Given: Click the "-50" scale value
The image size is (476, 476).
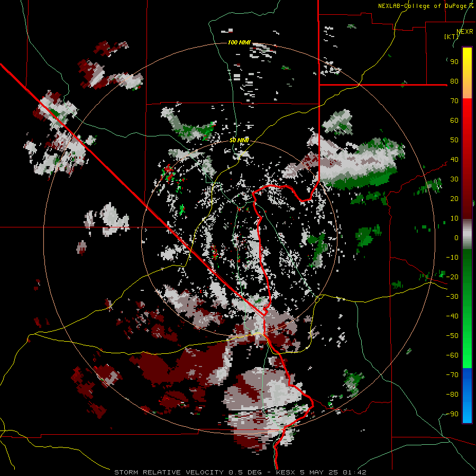Looking at the screenshot, I should (x=452, y=336).
